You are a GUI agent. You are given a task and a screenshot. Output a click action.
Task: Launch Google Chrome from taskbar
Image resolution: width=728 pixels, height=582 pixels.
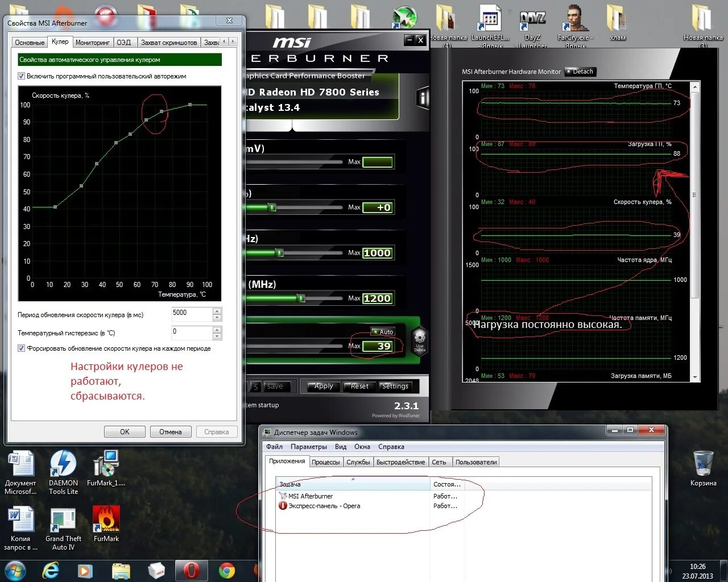tap(227, 571)
